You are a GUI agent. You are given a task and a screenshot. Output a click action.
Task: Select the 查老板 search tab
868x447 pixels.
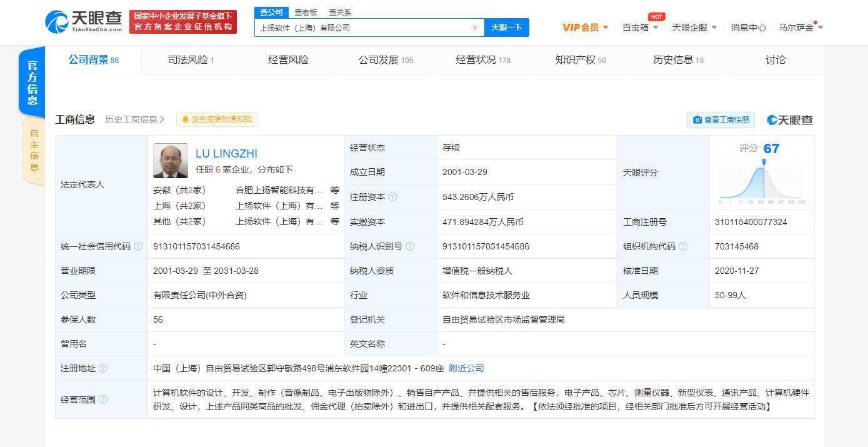(306, 13)
